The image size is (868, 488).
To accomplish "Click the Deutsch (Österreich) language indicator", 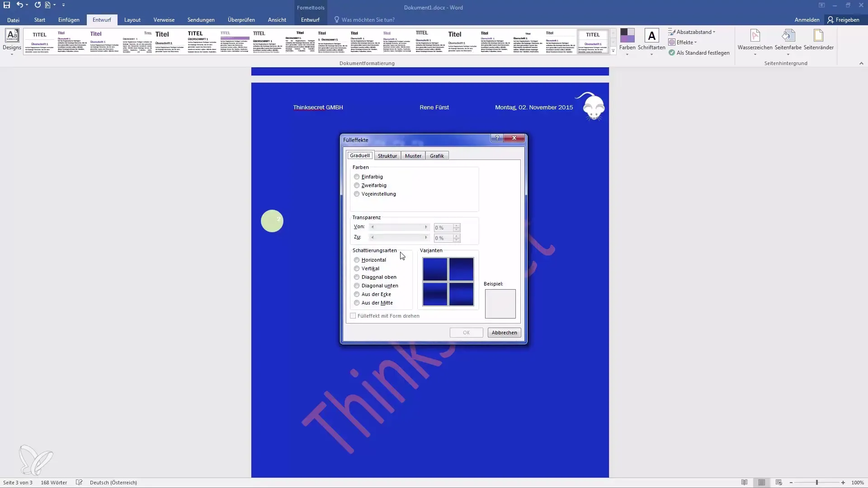I will pos(113,483).
